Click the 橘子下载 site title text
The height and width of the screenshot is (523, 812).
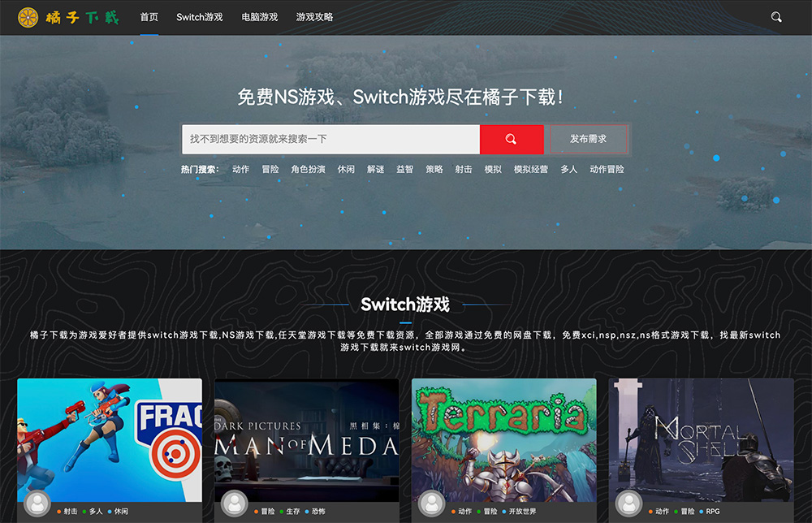(82, 18)
